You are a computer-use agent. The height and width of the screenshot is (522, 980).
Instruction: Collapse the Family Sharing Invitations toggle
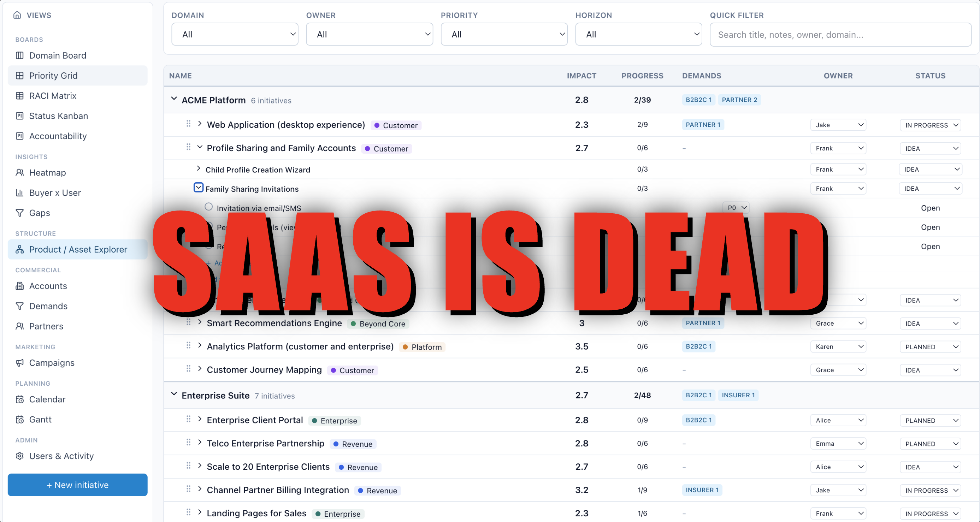point(198,188)
